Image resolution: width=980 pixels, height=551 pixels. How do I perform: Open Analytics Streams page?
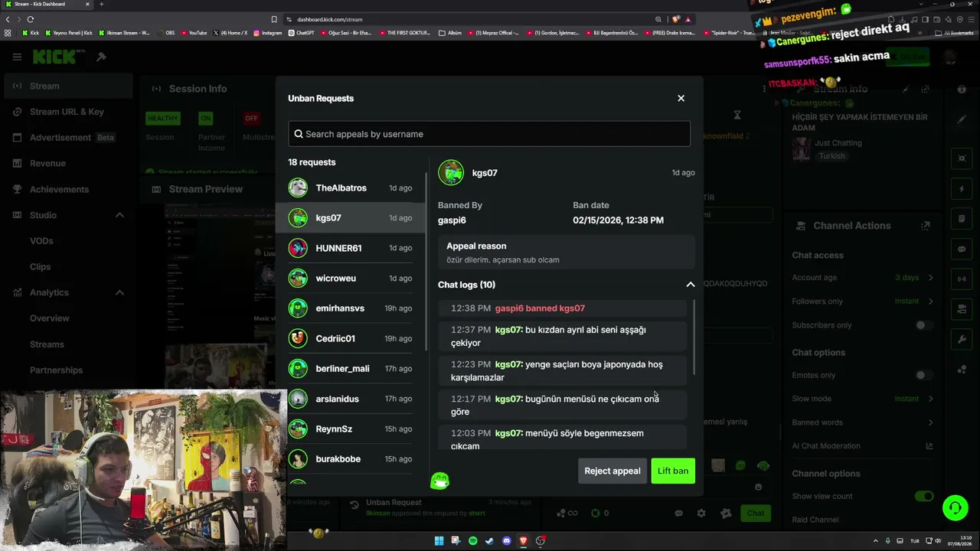coord(47,344)
